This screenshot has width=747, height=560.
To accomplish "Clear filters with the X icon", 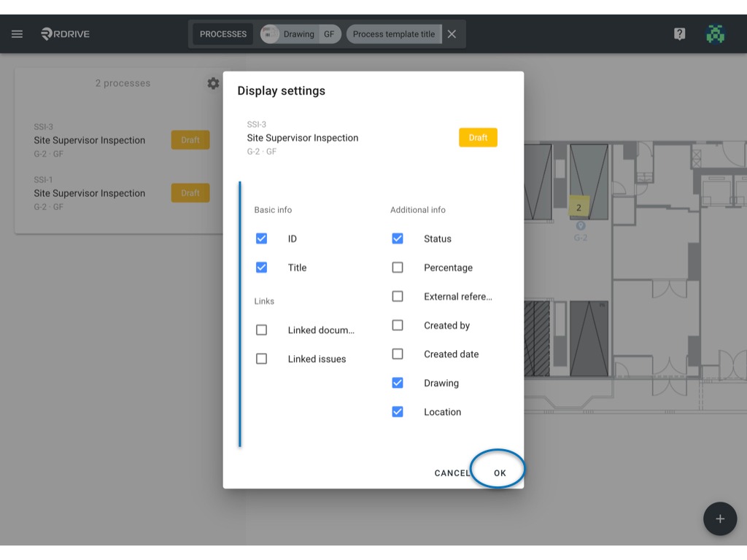I will pyautogui.click(x=452, y=34).
